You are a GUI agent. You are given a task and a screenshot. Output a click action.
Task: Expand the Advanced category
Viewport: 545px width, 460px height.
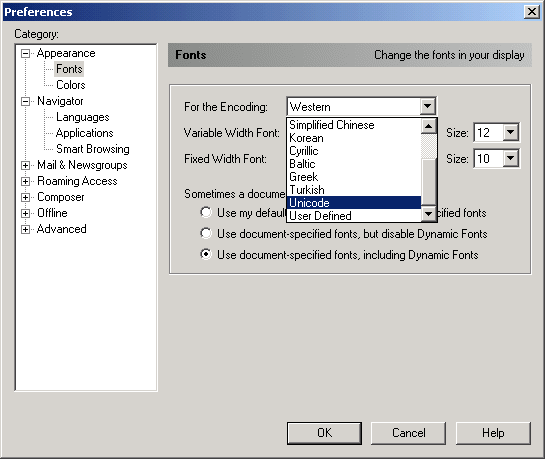pyautogui.click(x=25, y=229)
